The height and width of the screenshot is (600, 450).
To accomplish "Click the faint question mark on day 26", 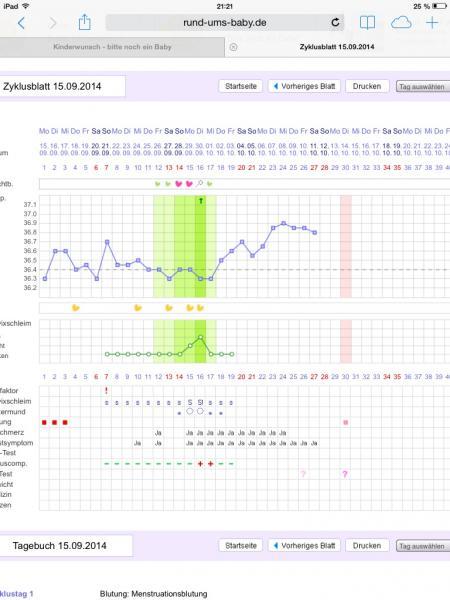I will (x=303, y=474).
